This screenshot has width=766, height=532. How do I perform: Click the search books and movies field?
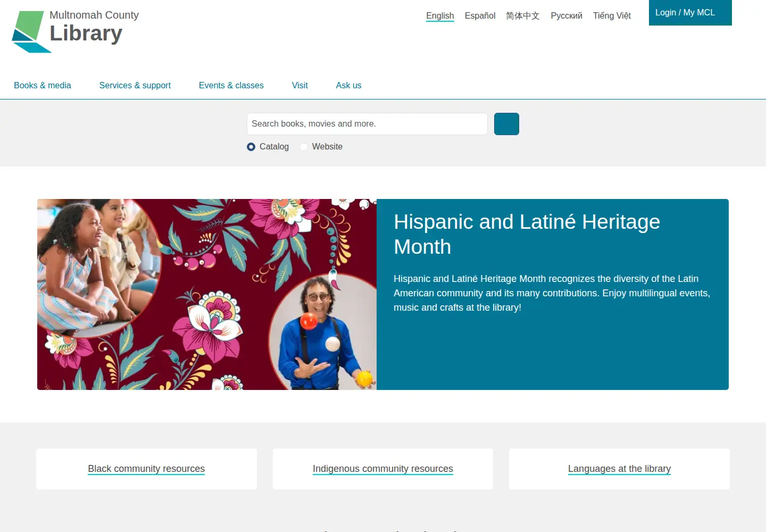367,124
